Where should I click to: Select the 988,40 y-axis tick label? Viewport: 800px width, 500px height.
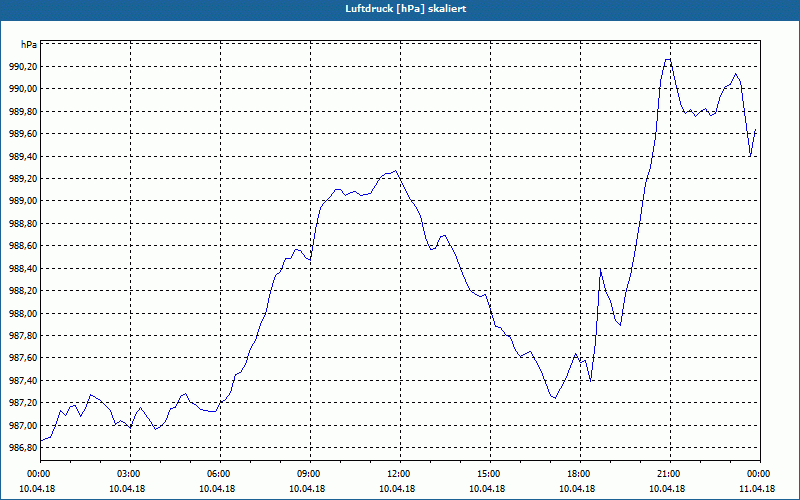(x=23, y=269)
